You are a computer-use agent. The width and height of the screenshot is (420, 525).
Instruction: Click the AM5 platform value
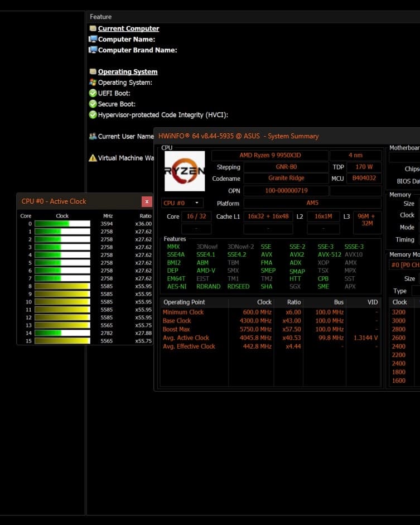coord(312,203)
